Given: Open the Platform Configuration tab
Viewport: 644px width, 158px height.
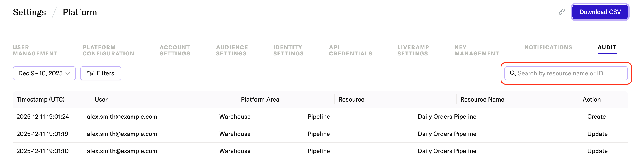Looking at the screenshot, I should click(108, 50).
